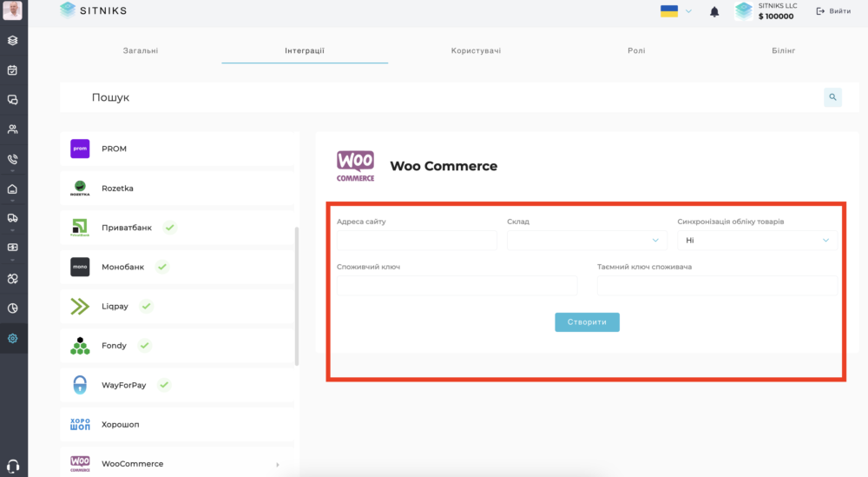Open the Склад dropdown
Viewport: 868px width, 477px height.
587,241
